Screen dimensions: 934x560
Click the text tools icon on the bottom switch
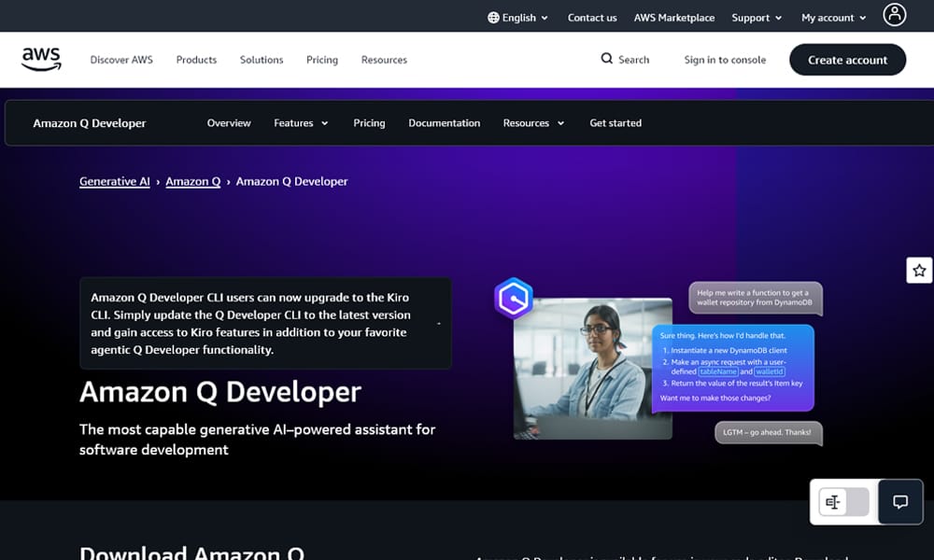point(834,501)
